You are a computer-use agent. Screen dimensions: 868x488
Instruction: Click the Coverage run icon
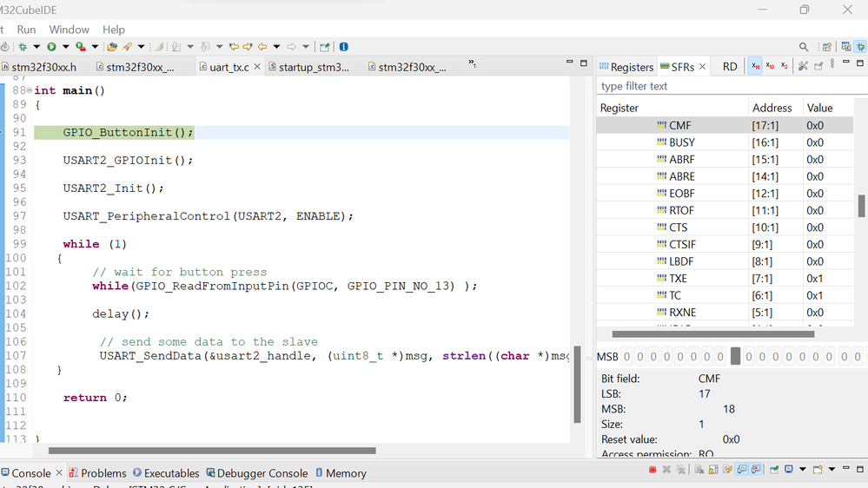[x=81, y=47]
